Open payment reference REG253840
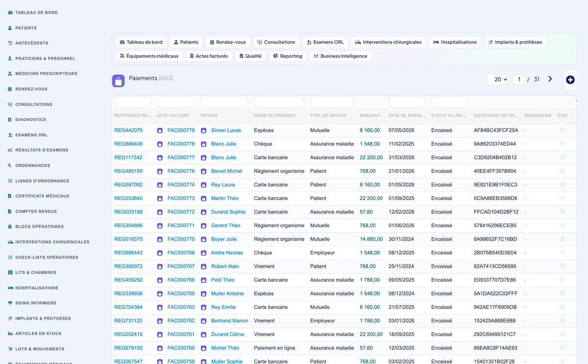Viewport: 588px width, 364px height. click(x=128, y=198)
